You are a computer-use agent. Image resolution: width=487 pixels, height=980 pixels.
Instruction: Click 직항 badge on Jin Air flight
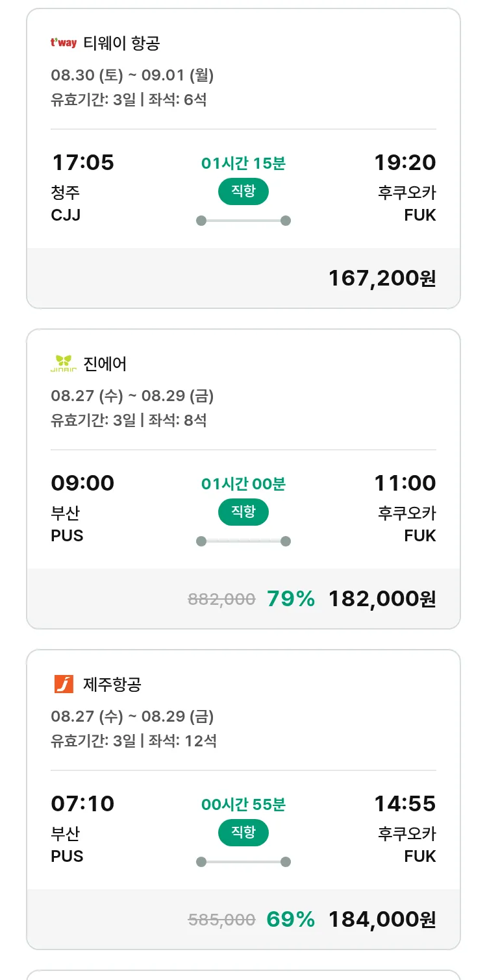[x=243, y=512]
